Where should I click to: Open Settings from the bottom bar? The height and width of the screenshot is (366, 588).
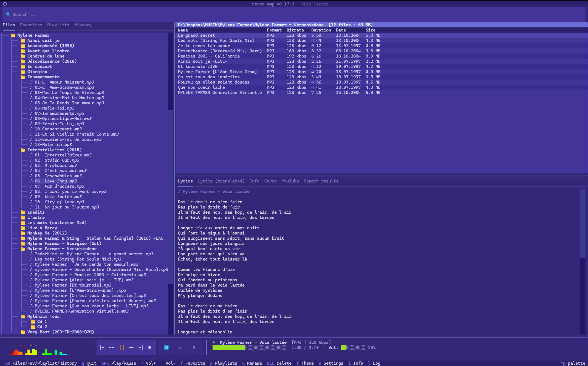pos(331,363)
